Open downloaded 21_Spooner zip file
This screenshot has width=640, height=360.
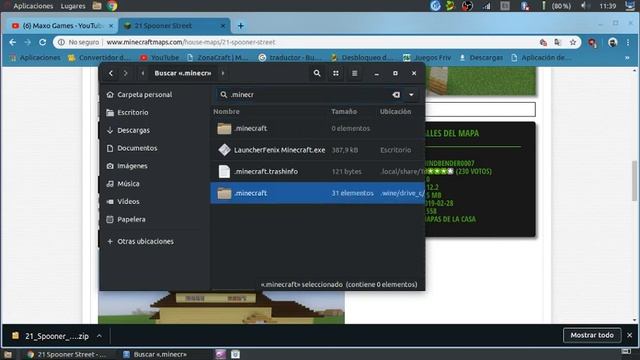pos(50,336)
